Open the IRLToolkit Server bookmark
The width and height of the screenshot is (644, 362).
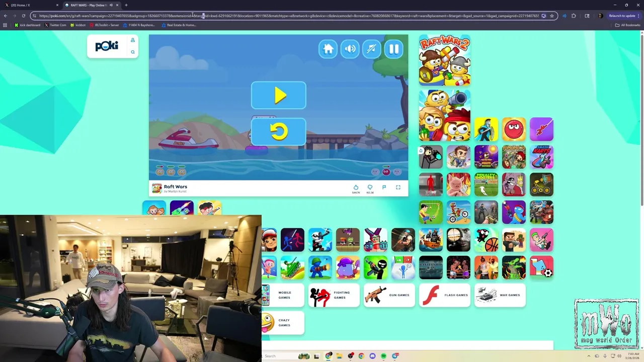coord(104,25)
